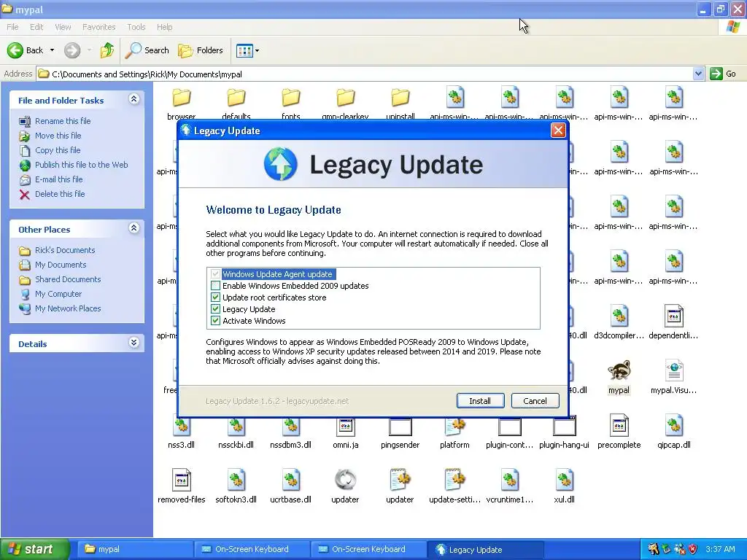The image size is (747, 560).
Task: Open Rick's Documents from Other Places
Action: click(65, 250)
